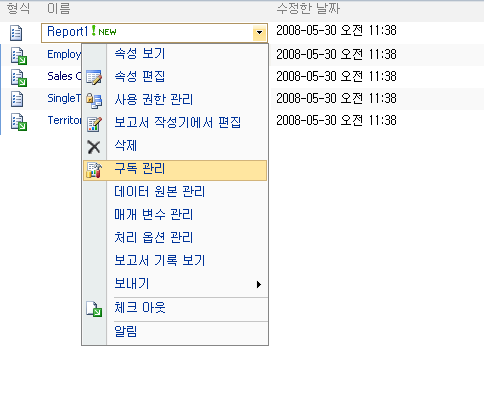Choose 보고서 작성기에서 편집
Image resolution: width=484 pixels, height=409 pixels.
175,123
